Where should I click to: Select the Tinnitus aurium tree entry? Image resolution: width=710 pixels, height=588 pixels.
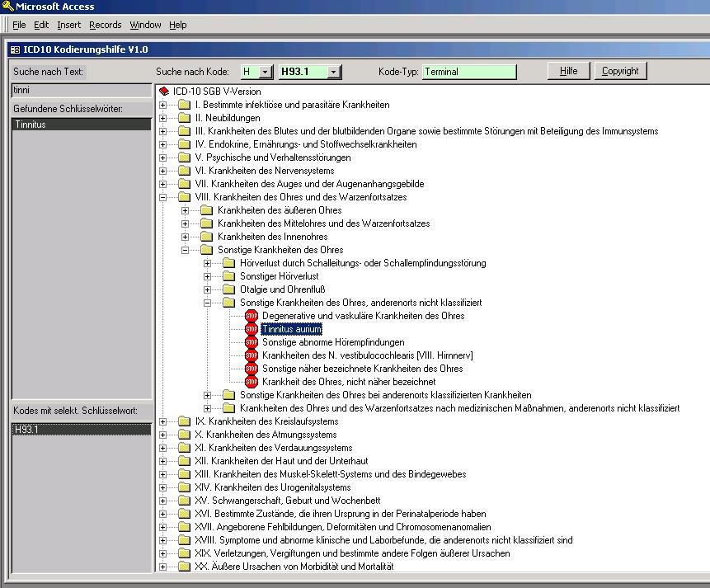coord(292,329)
